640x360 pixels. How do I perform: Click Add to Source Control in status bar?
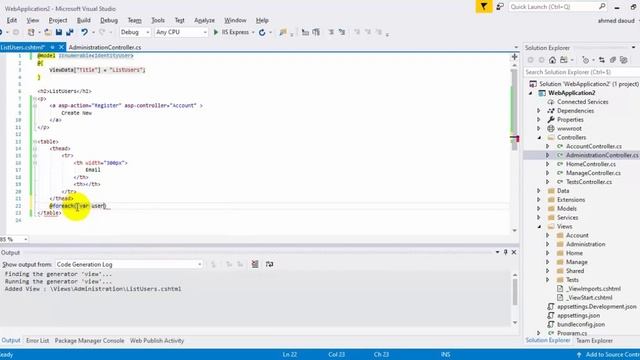tap(608, 355)
